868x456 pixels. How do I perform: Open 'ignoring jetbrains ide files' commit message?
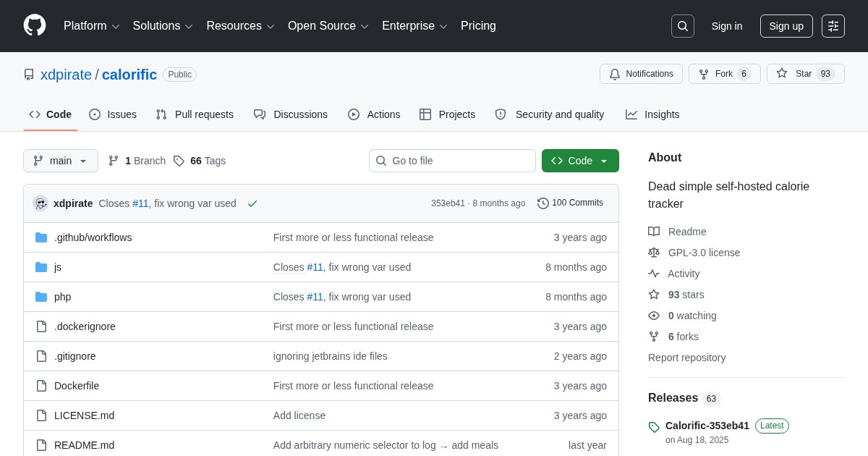[331, 356]
